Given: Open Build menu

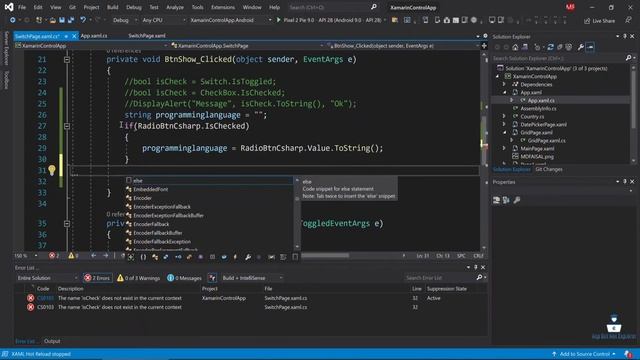Looking at the screenshot, I should click(112, 7).
